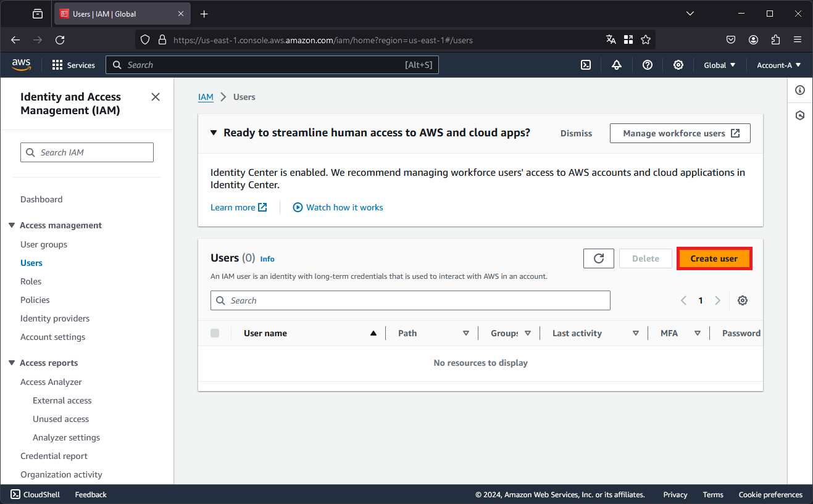Open Account settings in the sidebar
The image size is (813, 504).
pos(53,337)
